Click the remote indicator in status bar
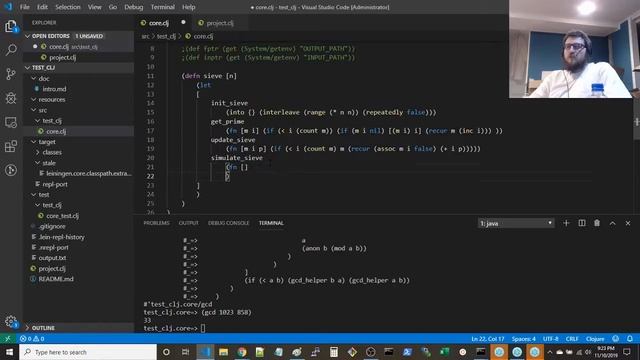Image resolution: width=640 pixels, height=360 pixels. [x=8, y=339]
